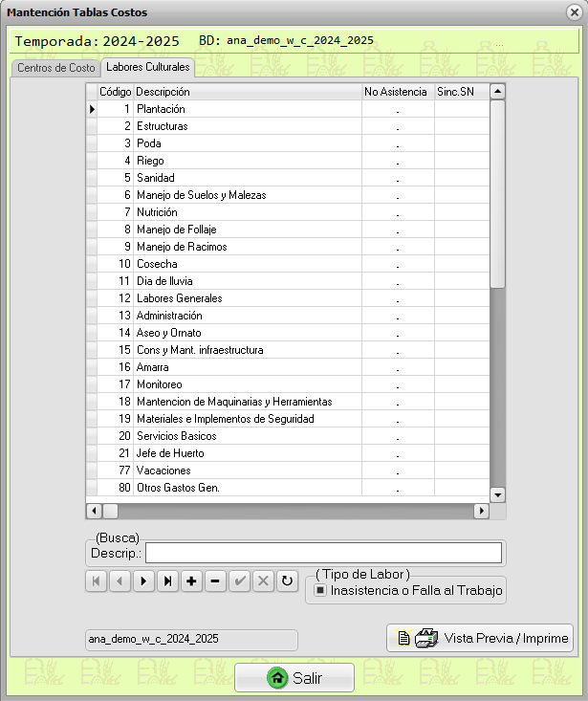Select the Labores Culturales tab

[x=148, y=67]
